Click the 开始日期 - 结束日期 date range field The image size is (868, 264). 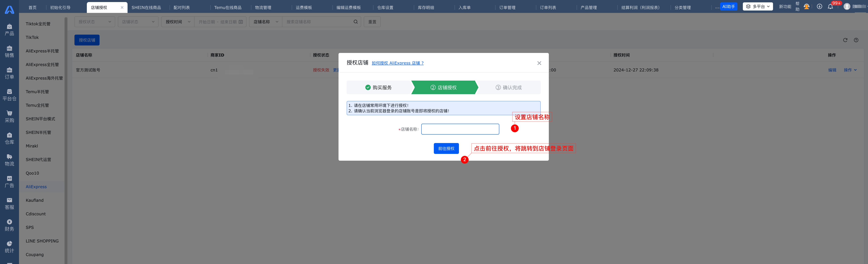(220, 22)
